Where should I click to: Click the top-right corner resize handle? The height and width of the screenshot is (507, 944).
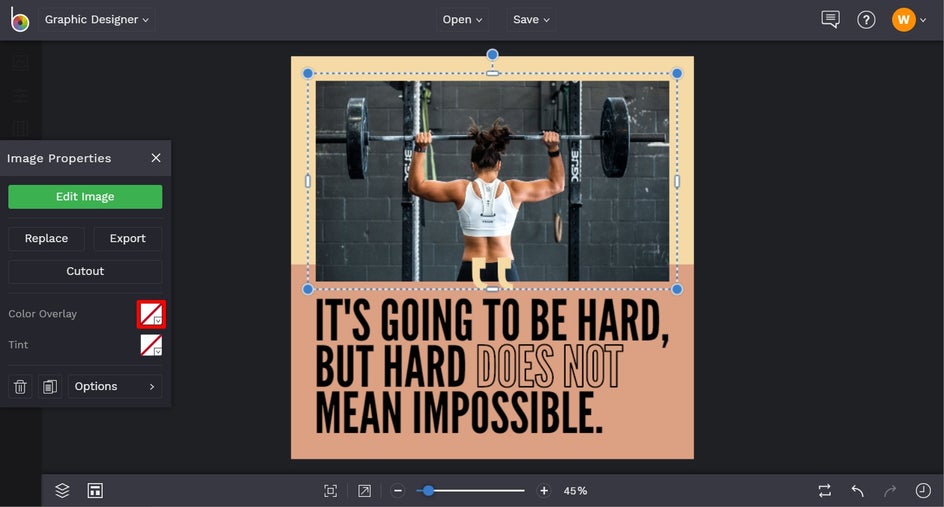pos(677,73)
